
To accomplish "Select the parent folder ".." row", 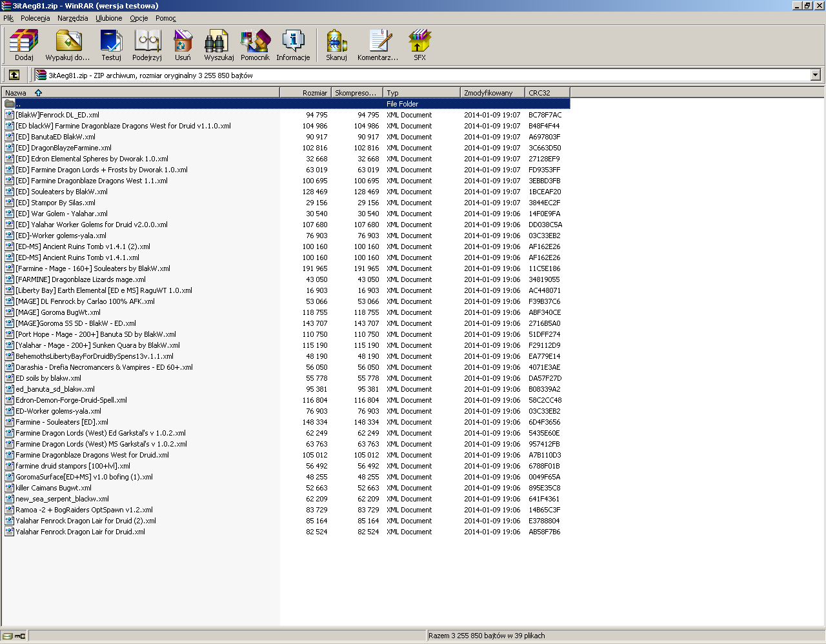I will pos(18,104).
